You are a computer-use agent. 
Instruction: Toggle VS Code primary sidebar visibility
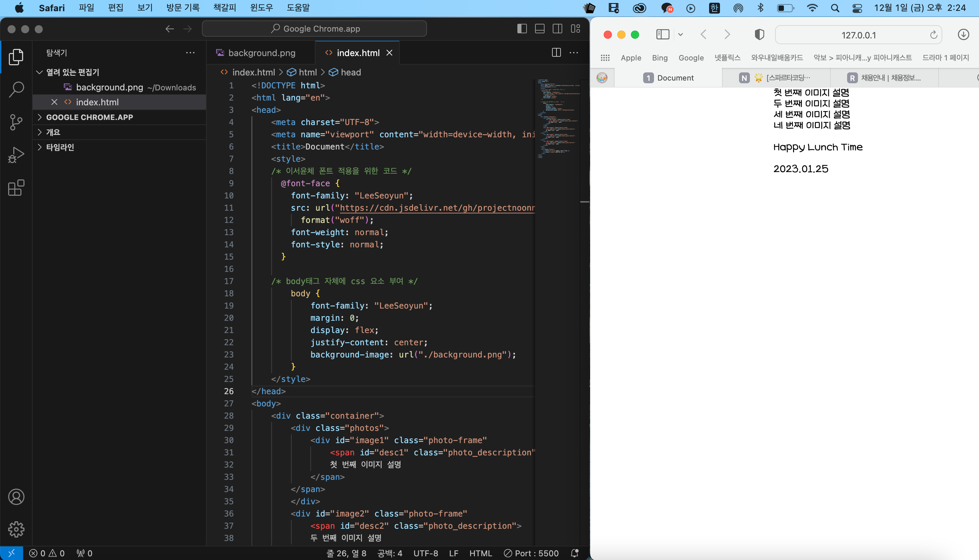(x=522, y=29)
